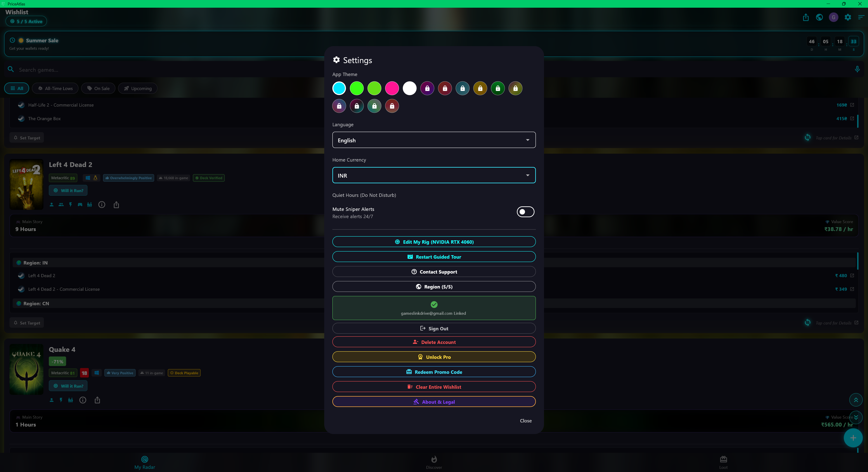Click refresh icon on Left 4 Dead 2 card
868x472 pixels.
808,323
